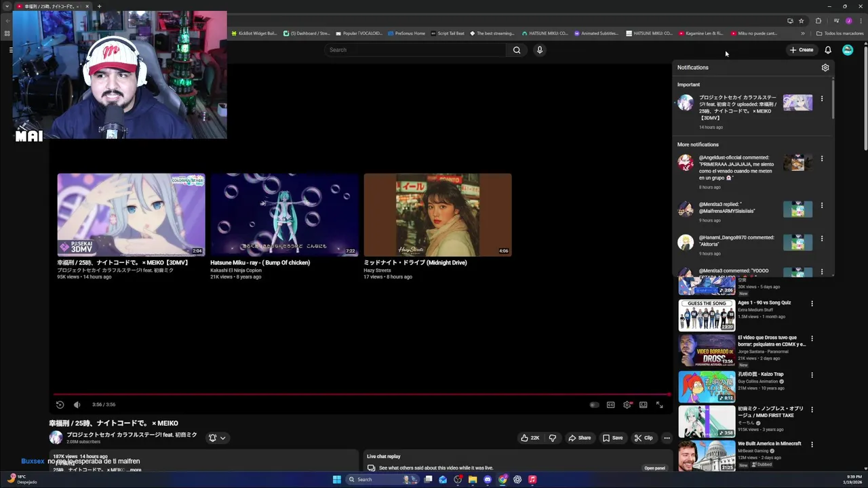Open options for Mentita3 replied notification
This screenshot has height=488, width=868.
[x=822, y=205]
